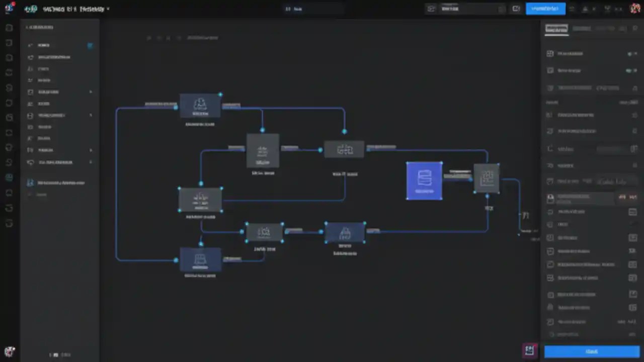Open the dropdown at the last sidebar item
This screenshot has height=362, width=644.
(x=91, y=162)
